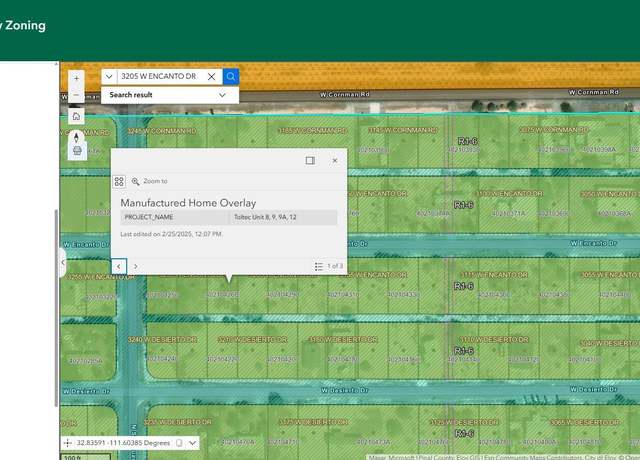Click the 100 ft scale bar
The width and height of the screenshot is (640, 460).
pyautogui.click(x=85, y=456)
